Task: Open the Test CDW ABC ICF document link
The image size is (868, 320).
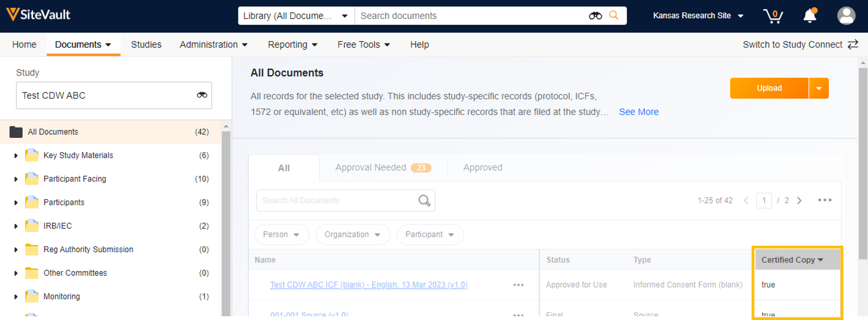Action: 369,285
